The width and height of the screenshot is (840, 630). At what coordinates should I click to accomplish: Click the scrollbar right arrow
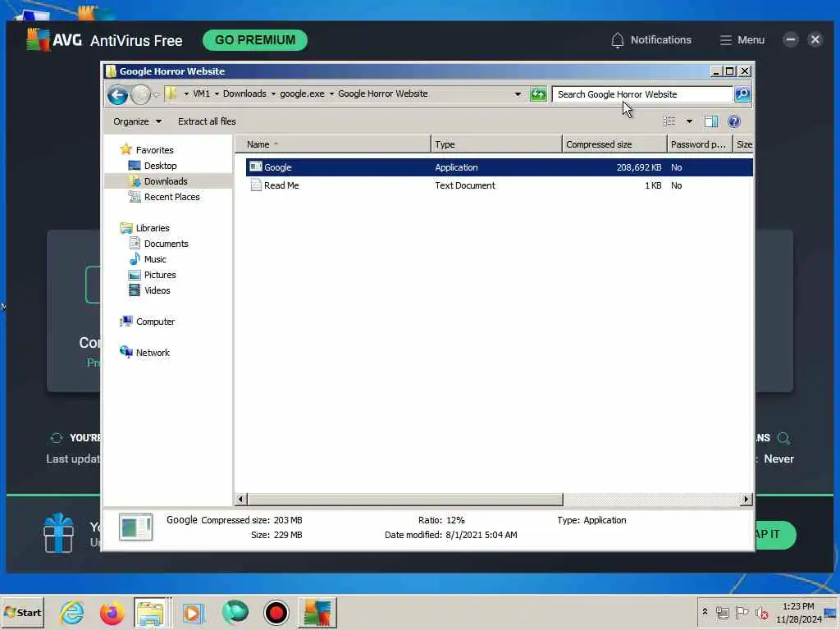pos(746,500)
